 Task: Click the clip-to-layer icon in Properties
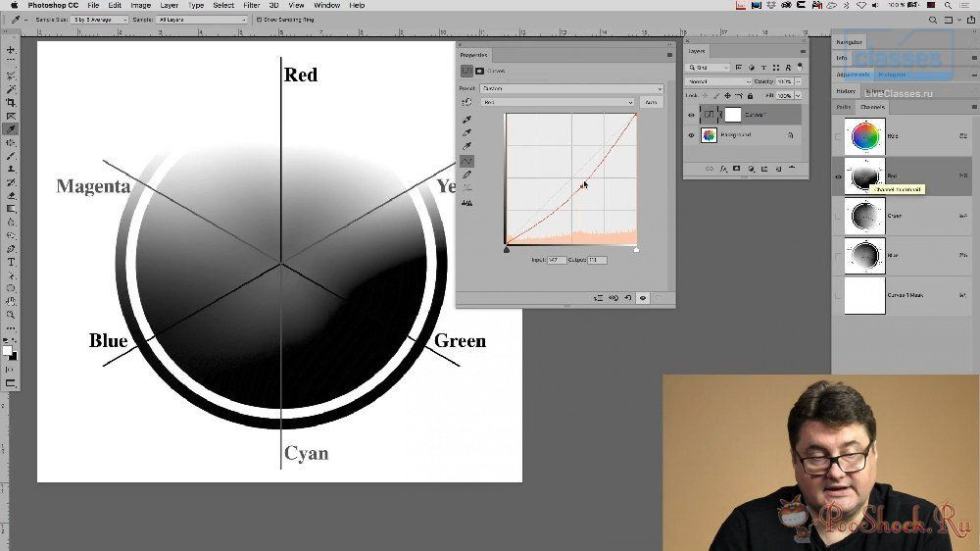(598, 297)
